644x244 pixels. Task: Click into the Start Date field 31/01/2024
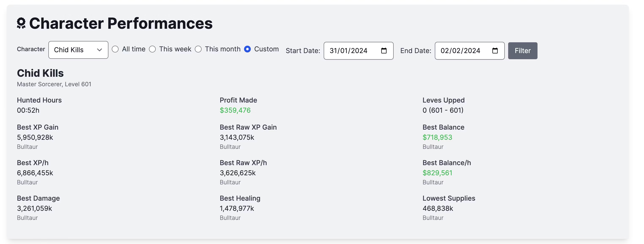(358, 51)
